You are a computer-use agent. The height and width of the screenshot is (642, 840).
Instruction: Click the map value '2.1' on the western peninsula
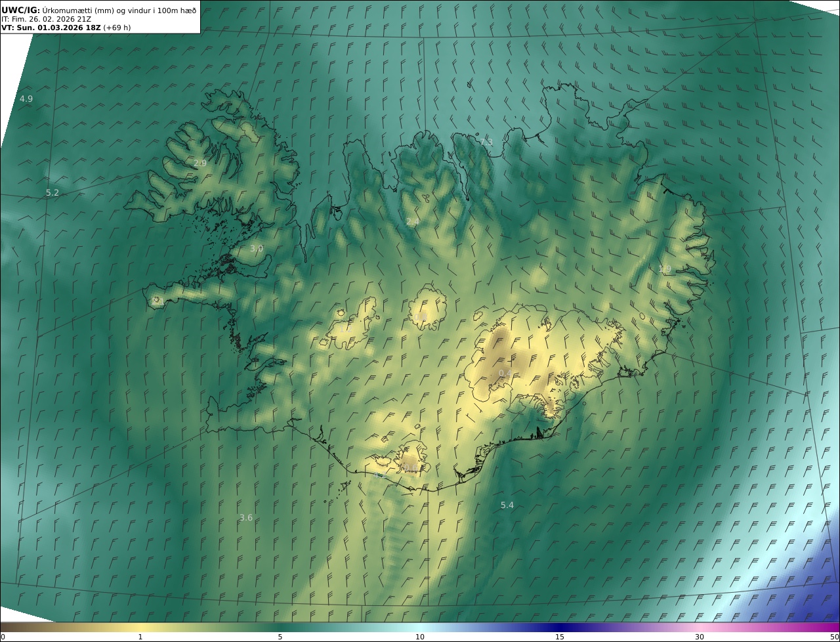tap(158, 301)
